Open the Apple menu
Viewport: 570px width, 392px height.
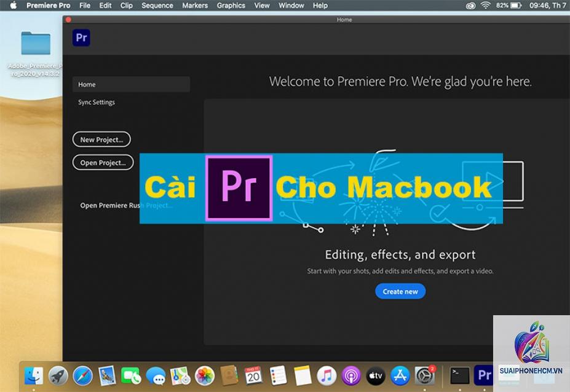pos(13,6)
